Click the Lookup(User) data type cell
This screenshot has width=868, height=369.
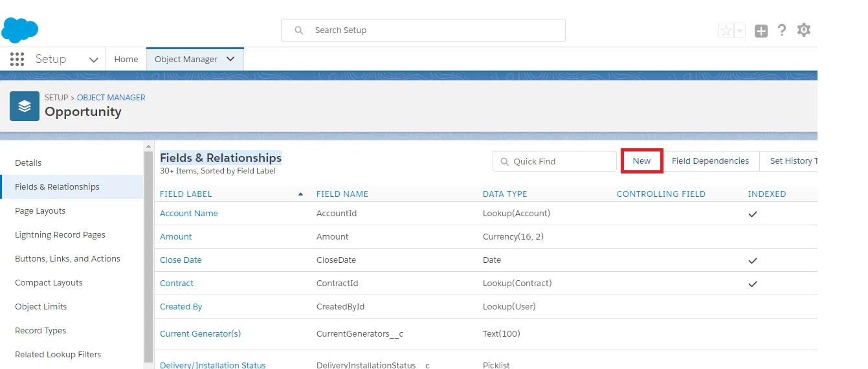pos(509,306)
